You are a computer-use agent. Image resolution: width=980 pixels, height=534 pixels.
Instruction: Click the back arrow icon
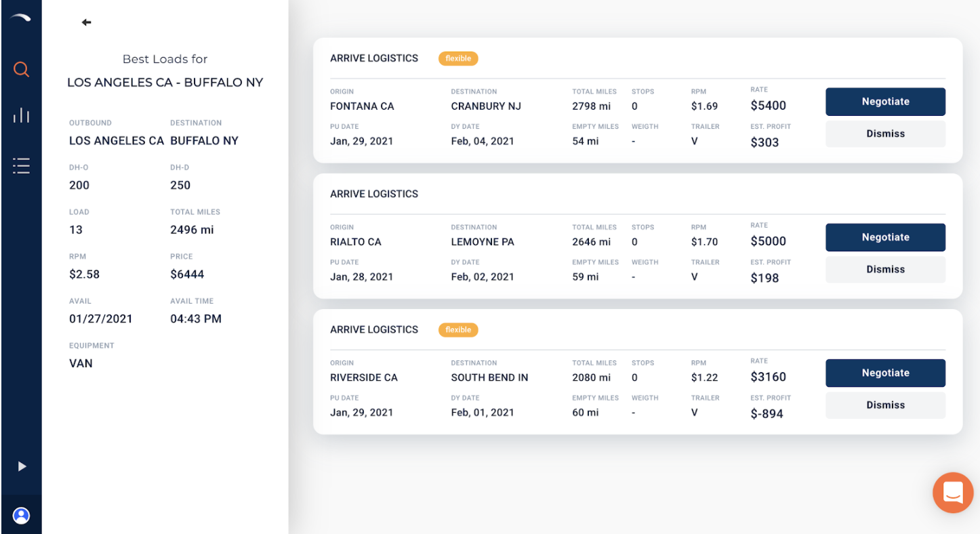point(86,22)
